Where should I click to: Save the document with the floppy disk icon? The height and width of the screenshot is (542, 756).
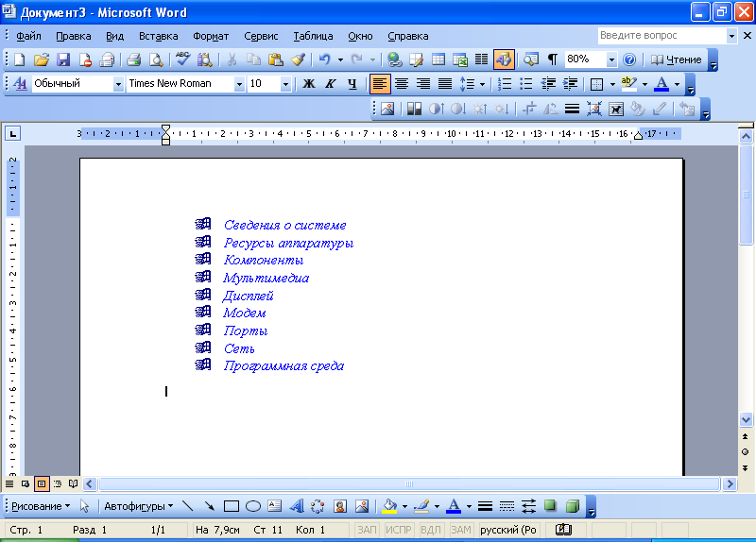tap(63, 59)
